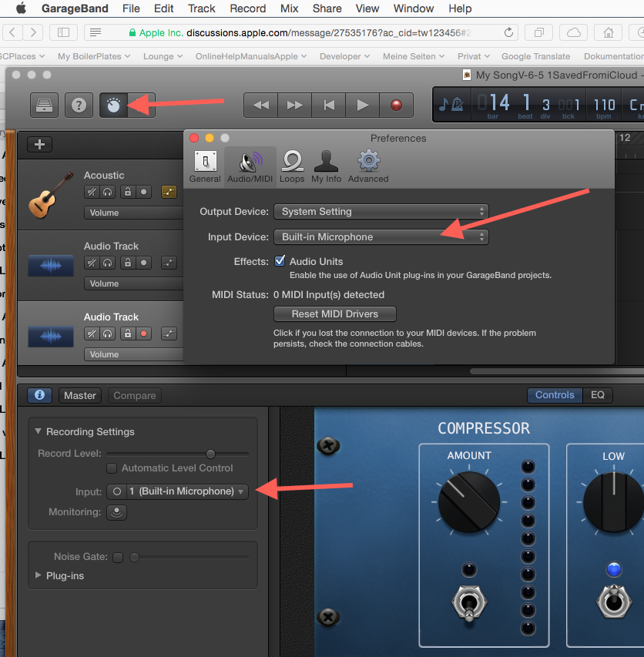Mute the selected Audio Track
Screen dimensions: 644x657
point(92,334)
